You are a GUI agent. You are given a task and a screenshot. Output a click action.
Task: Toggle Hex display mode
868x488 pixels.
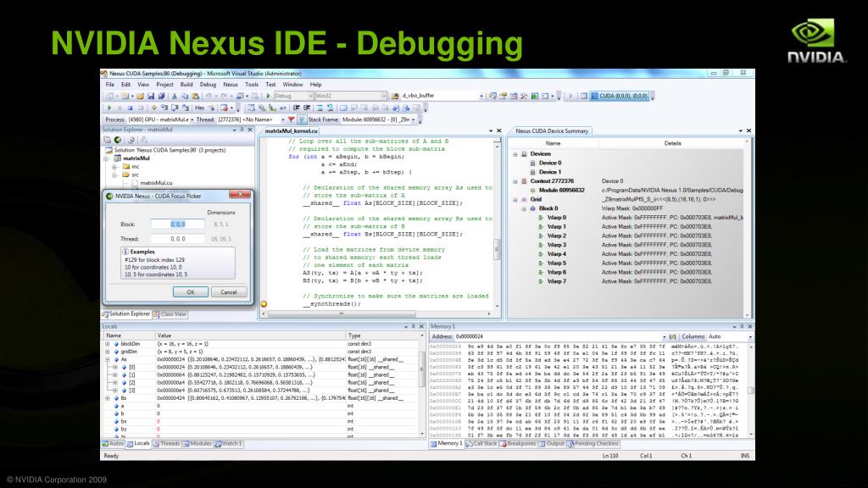point(200,108)
